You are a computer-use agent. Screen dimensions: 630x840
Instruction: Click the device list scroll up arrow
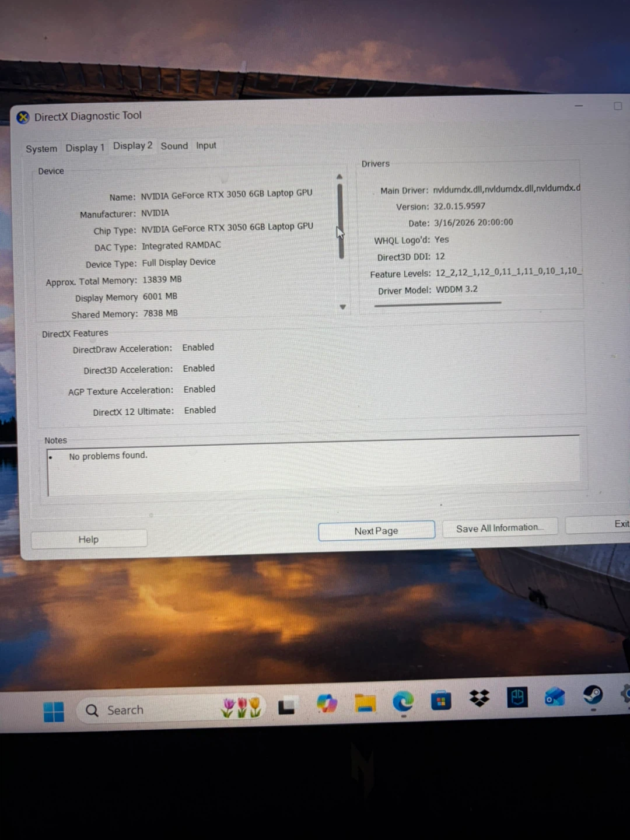coord(339,177)
